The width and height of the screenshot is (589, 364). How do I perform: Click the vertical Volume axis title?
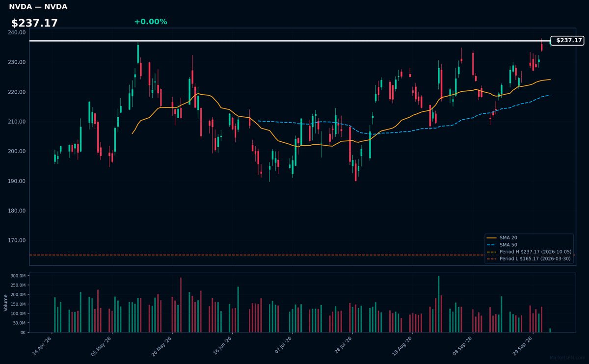coord(6,303)
